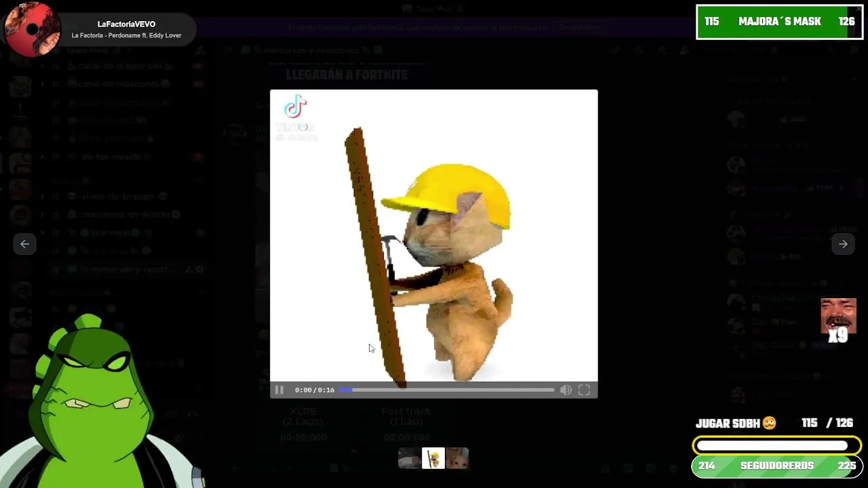Open the first thumbnail in the media strip

pos(409,459)
